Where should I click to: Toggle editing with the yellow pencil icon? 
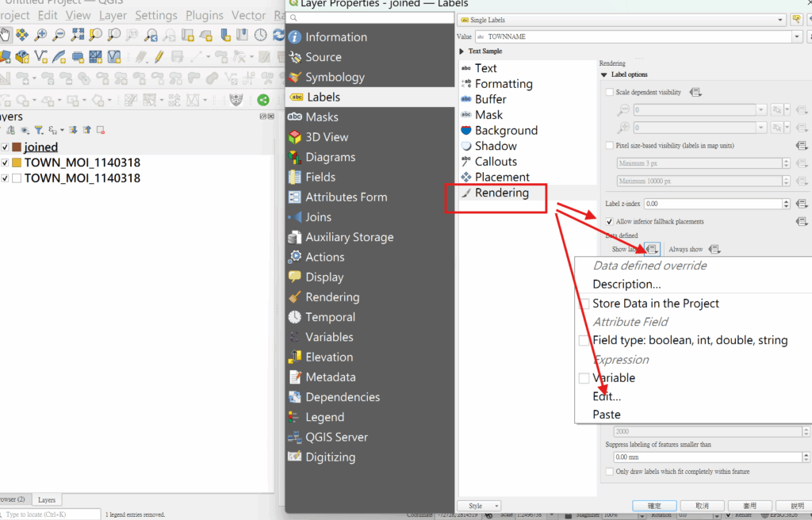point(159,56)
